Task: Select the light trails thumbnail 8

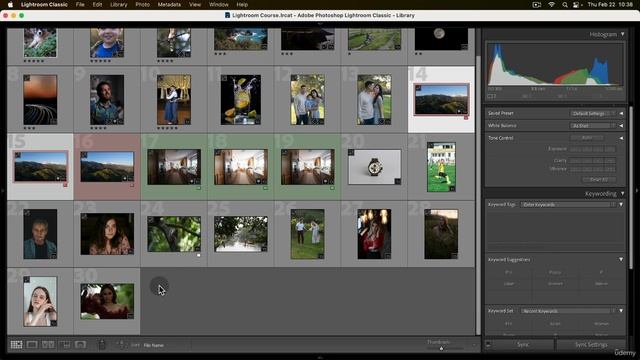Action: point(40,100)
